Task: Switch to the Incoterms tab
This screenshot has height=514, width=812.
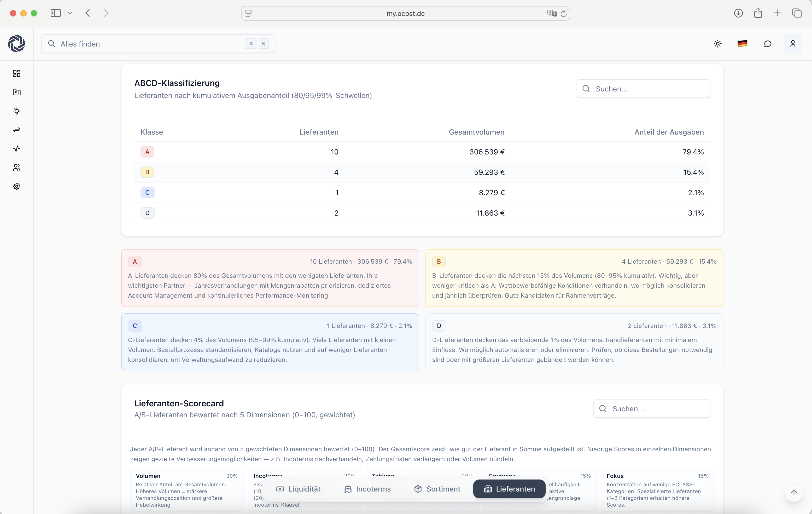Action: 367,489
